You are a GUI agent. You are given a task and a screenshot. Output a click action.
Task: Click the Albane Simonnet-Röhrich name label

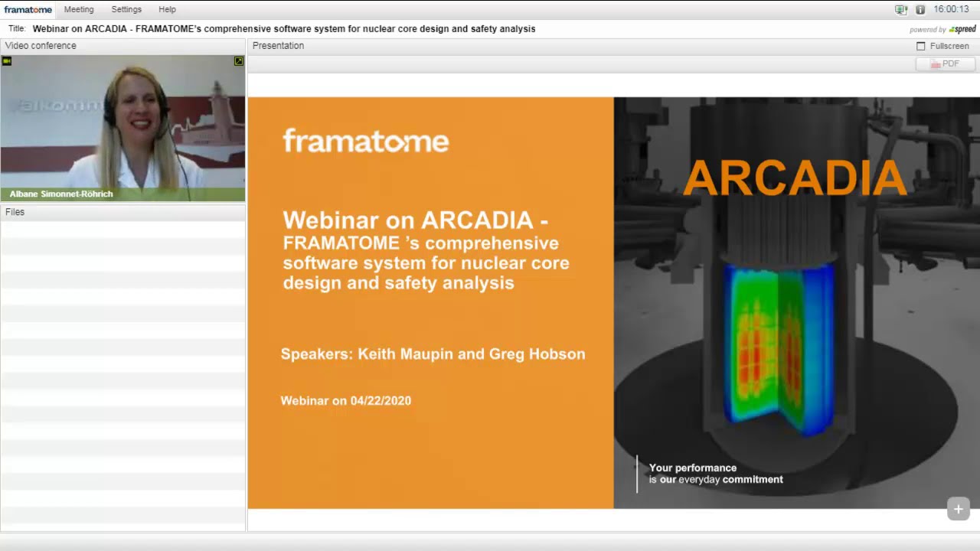click(61, 194)
